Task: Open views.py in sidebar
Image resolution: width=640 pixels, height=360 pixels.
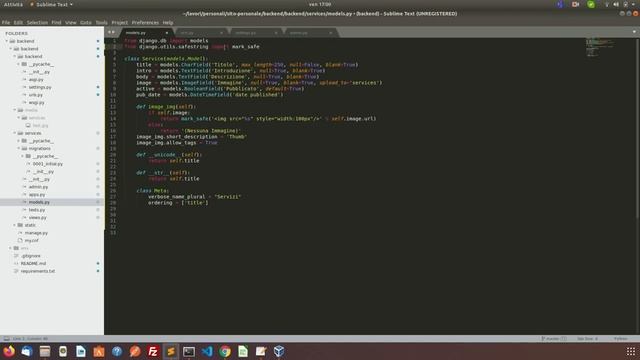Action: point(38,218)
